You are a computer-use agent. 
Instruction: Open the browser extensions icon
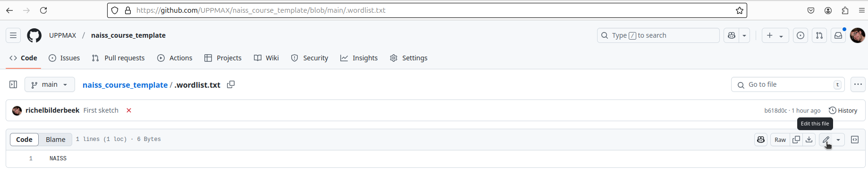pyautogui.click(x=845, y=10)
